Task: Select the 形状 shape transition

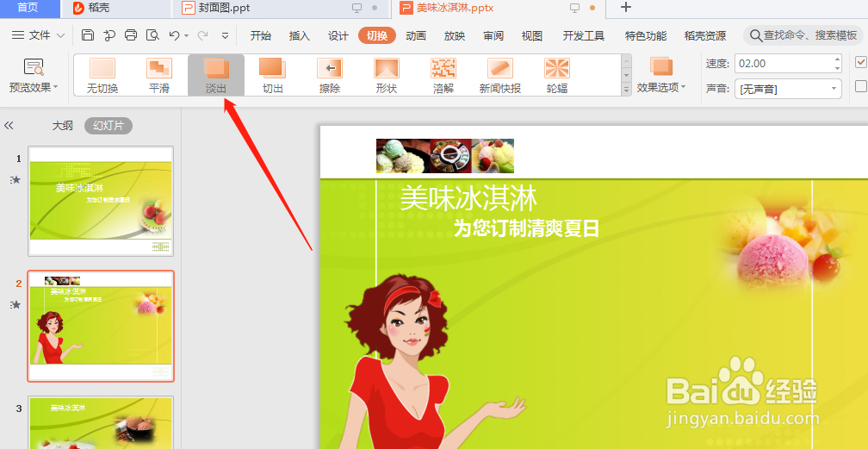Action: 387,75
